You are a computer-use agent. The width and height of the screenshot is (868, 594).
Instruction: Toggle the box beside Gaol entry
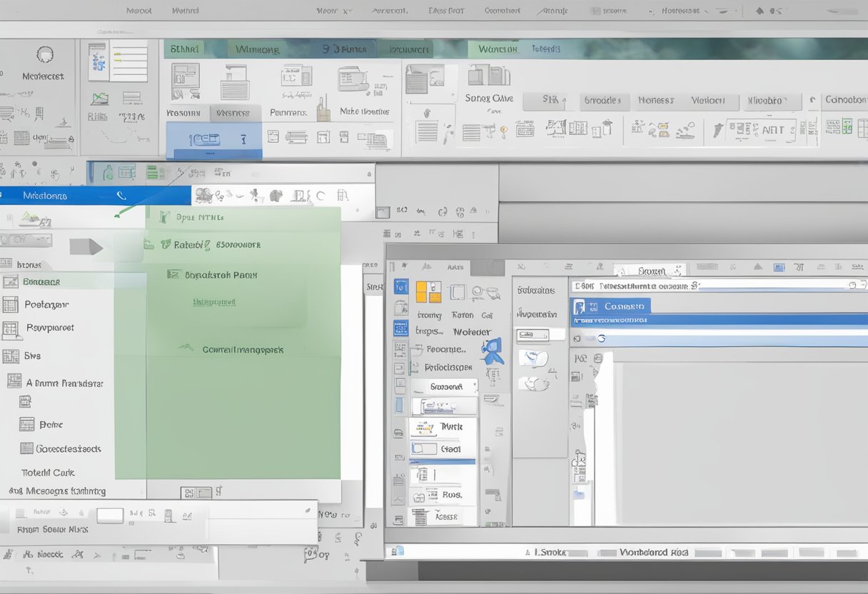click(424, 449)
